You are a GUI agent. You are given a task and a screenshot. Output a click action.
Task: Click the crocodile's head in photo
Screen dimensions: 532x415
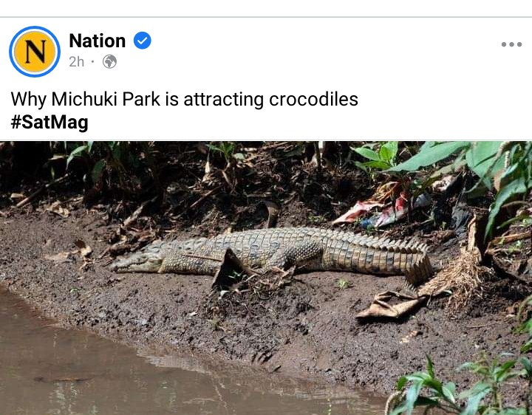(x=137, y=261)
